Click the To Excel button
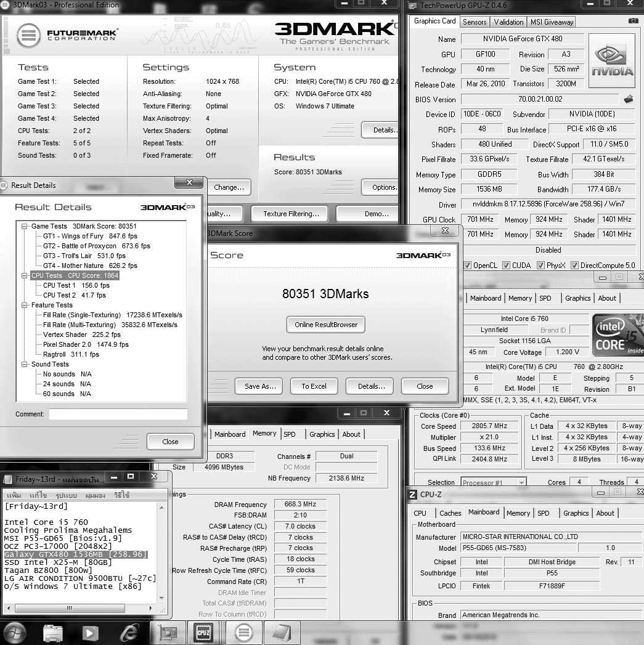The height and width of the screenshot is (645, 644). [314, 386]
